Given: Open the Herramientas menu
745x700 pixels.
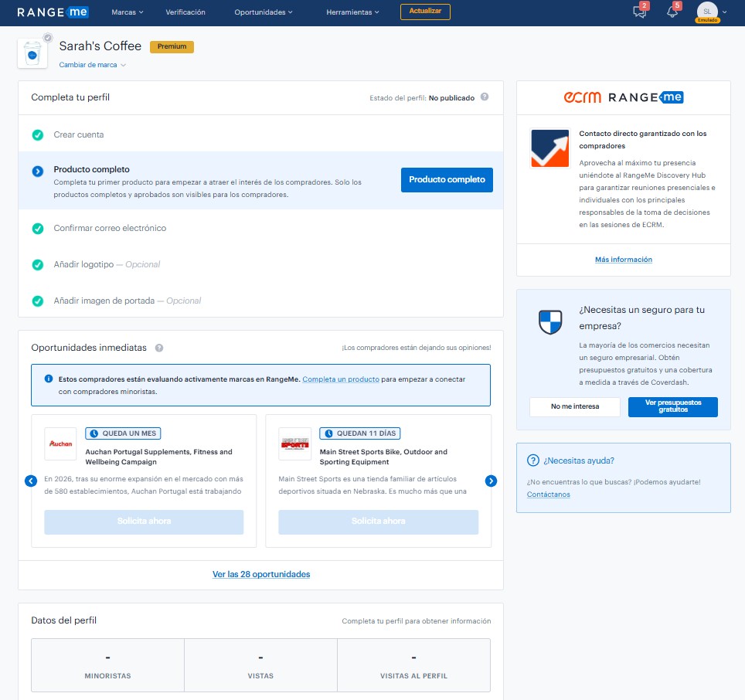Looking at the screenshot, I should tap(352, 12).
